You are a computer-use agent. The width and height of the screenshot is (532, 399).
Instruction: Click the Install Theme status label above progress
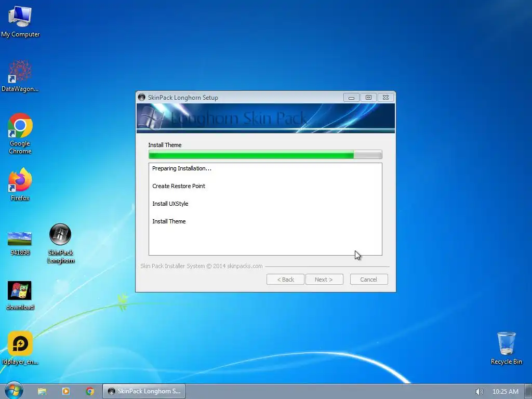tap(165, 145)
